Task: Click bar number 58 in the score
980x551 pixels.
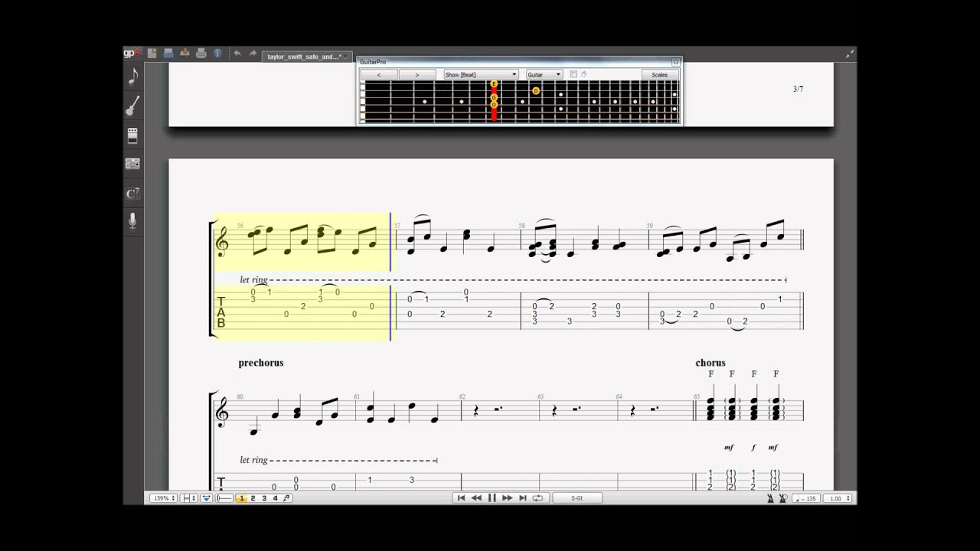Action: [521, 226]
